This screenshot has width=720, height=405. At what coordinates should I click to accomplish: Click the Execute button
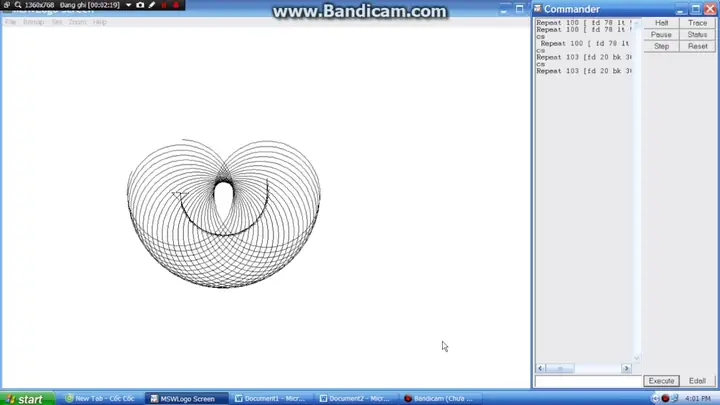tap(661, 381)
